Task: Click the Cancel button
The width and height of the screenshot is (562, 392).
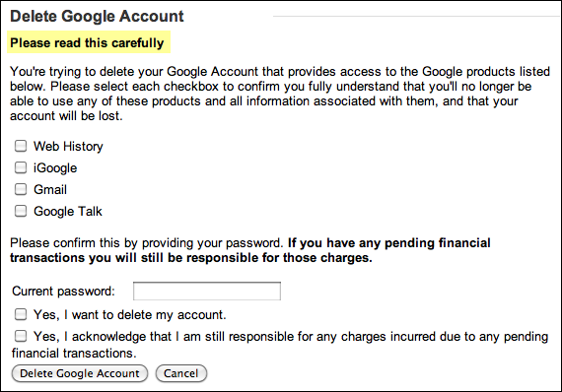Action: (x=181, y=373)
